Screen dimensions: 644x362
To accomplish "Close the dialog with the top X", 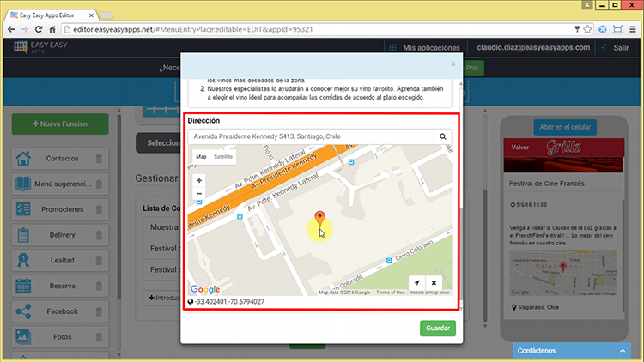I will click(x=453, y=64).
